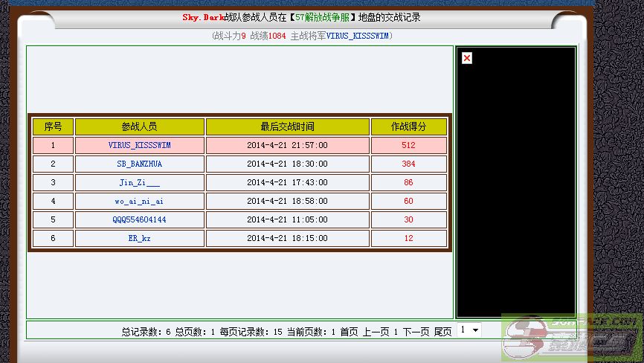Click Sky.Dark team name in title
Viewport: 644px width, 363px height.
[203, 17]
